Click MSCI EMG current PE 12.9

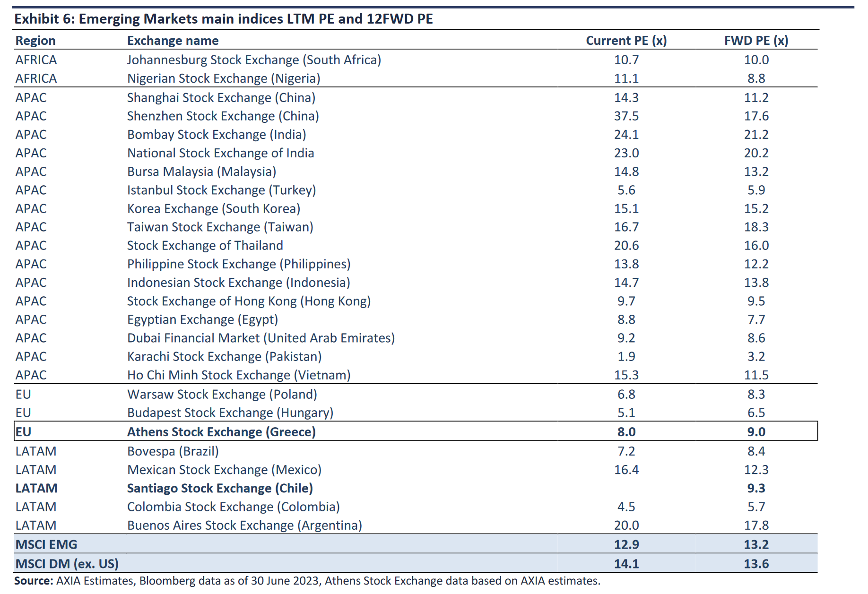pos(626,544)
